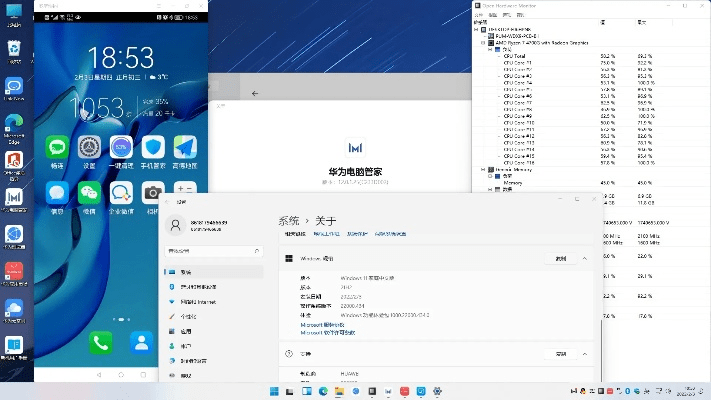Open the Camera app on the phone
The image size is (711, 400).
(x=153, y=192)
